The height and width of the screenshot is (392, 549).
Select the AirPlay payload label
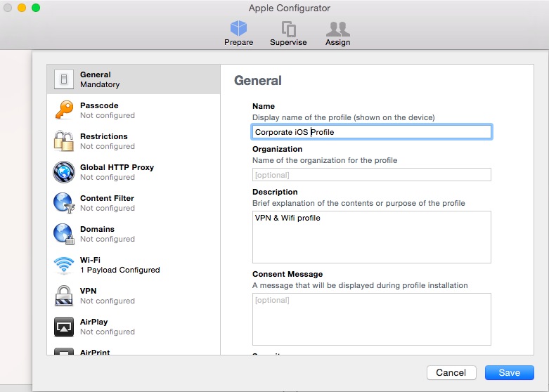point(93,322)
